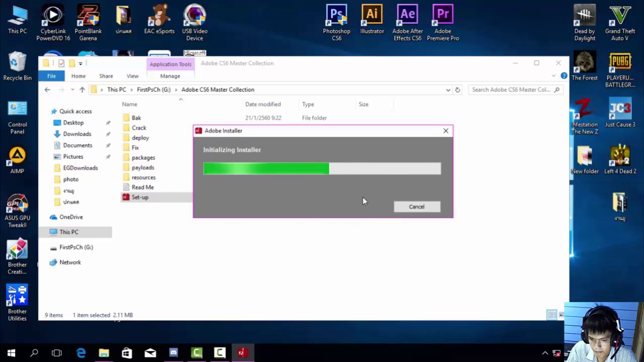Go back in File Explorer

(x=47, y=89)
